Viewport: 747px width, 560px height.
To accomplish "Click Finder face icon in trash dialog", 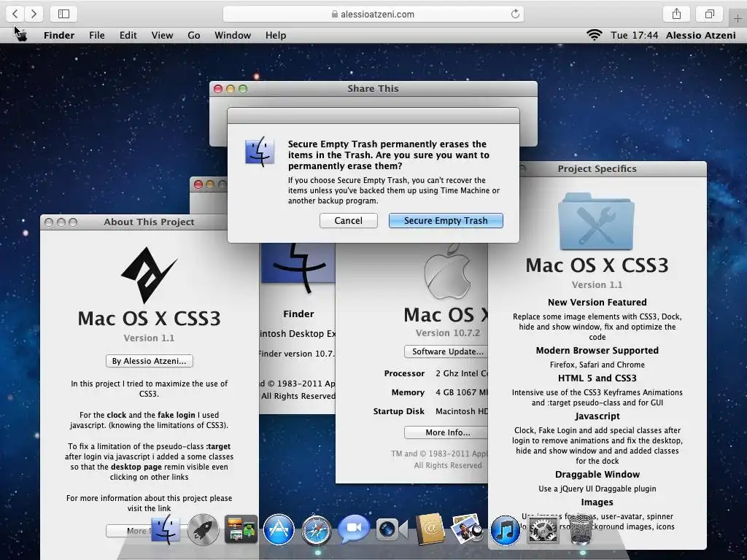I will click(260, 152).
